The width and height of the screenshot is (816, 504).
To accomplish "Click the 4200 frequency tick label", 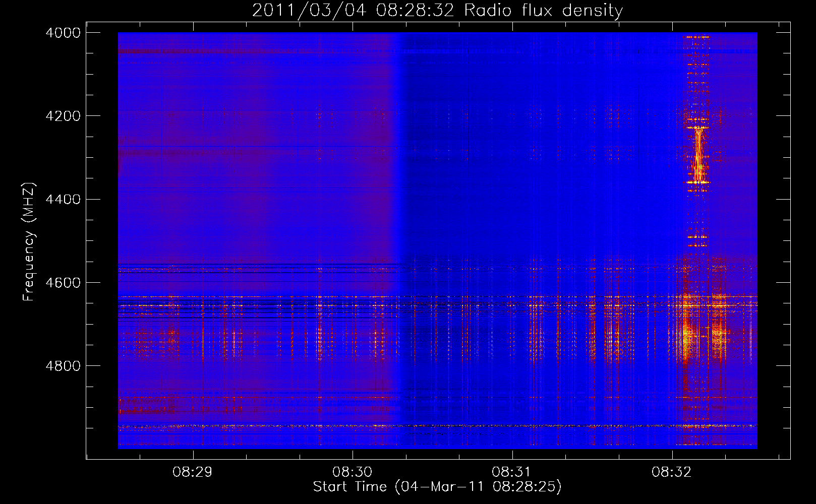I will point(63,116).
